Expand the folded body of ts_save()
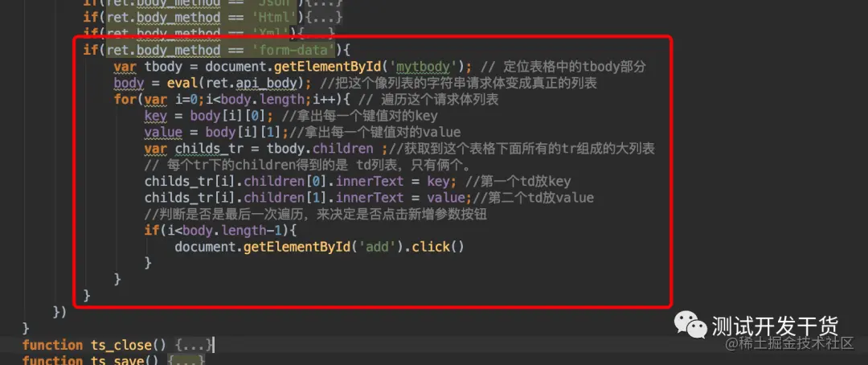 coord(186,360)
